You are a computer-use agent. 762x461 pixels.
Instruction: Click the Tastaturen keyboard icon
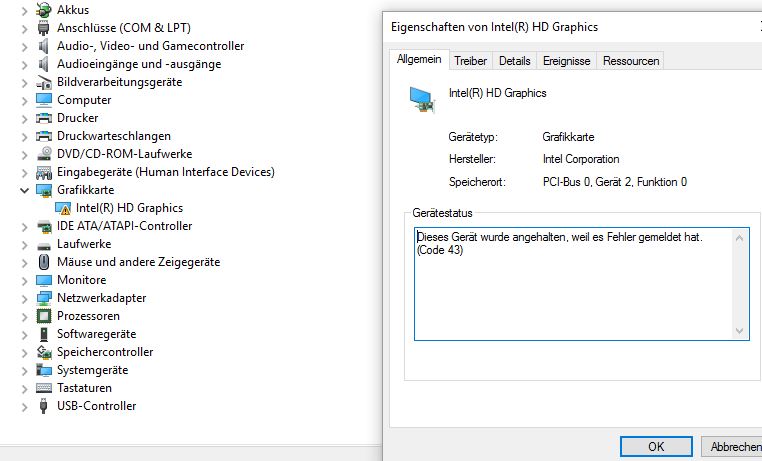pyautogui.click(x=44, y=388)
